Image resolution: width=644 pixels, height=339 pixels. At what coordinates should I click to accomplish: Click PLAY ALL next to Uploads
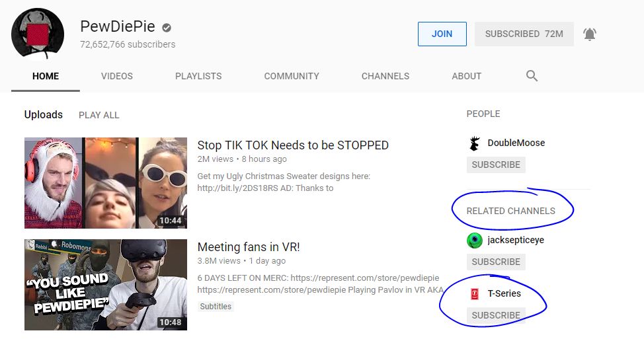(99, 115)
